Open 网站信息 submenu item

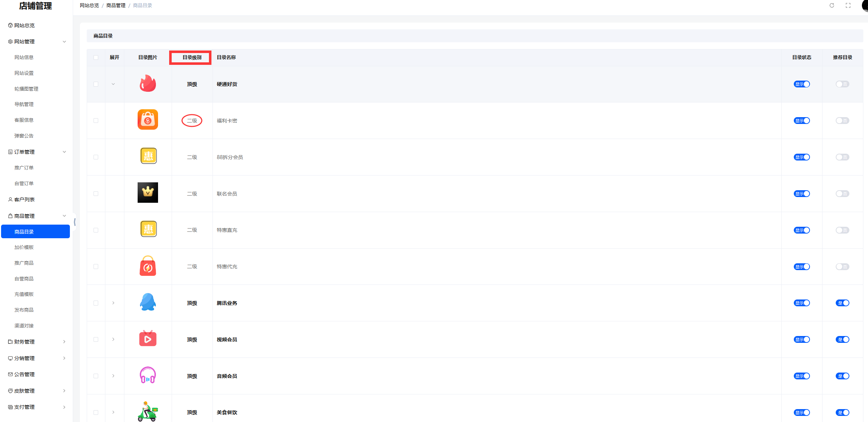24,57
